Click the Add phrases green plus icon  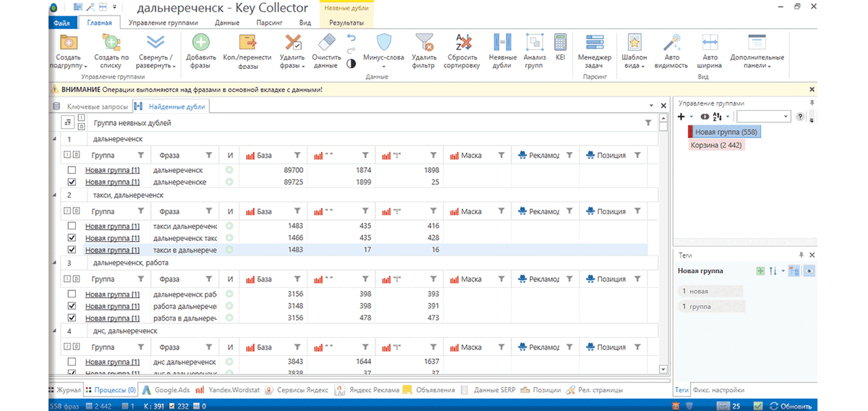(x=200, y=42)
